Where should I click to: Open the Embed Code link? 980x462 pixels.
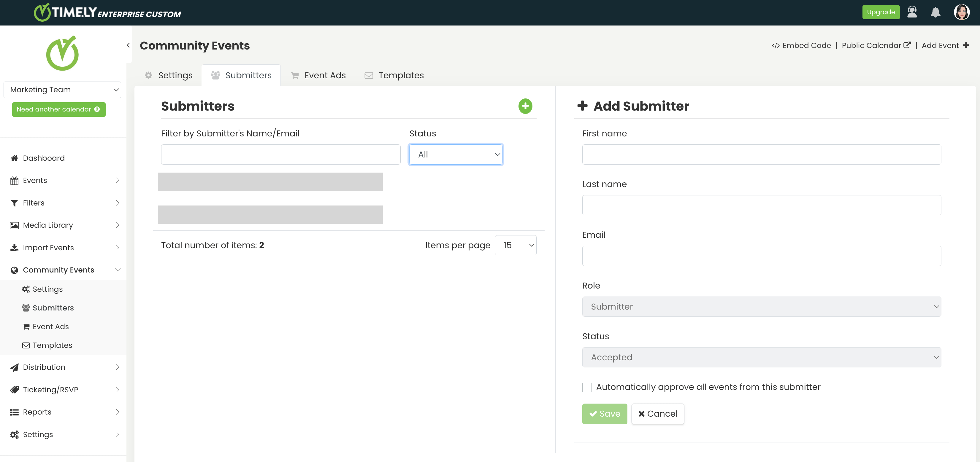tap(801, 46)
